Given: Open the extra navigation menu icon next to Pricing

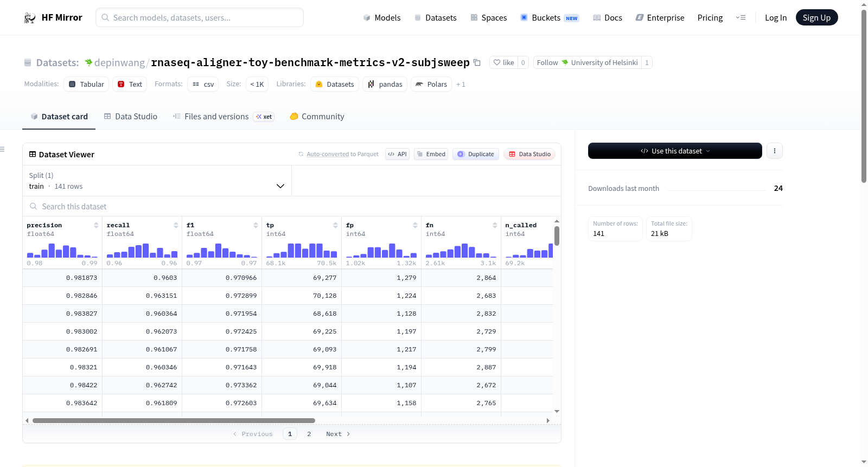Looking at the screenshot, I should tap(741, 18).
